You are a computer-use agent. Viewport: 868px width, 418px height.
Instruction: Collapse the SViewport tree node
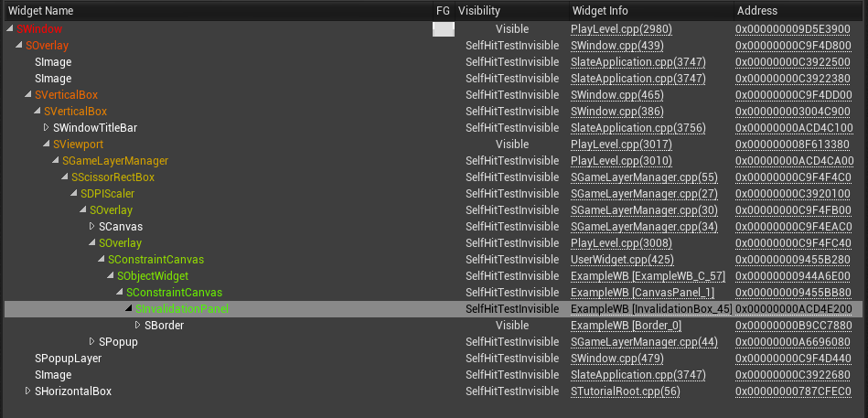point(47,145)
